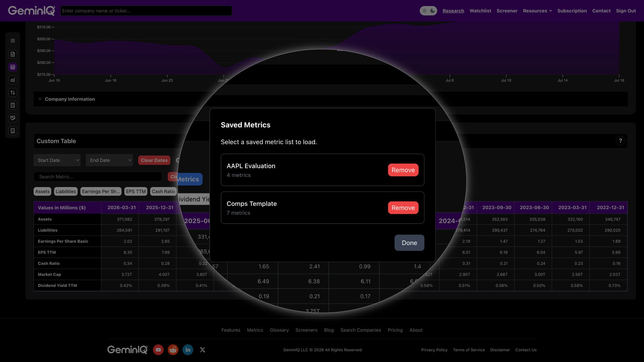Viewport: 644px width, 362px height.
Task: Click the Cash Ratio metric chip
Action: click(163, 191)
